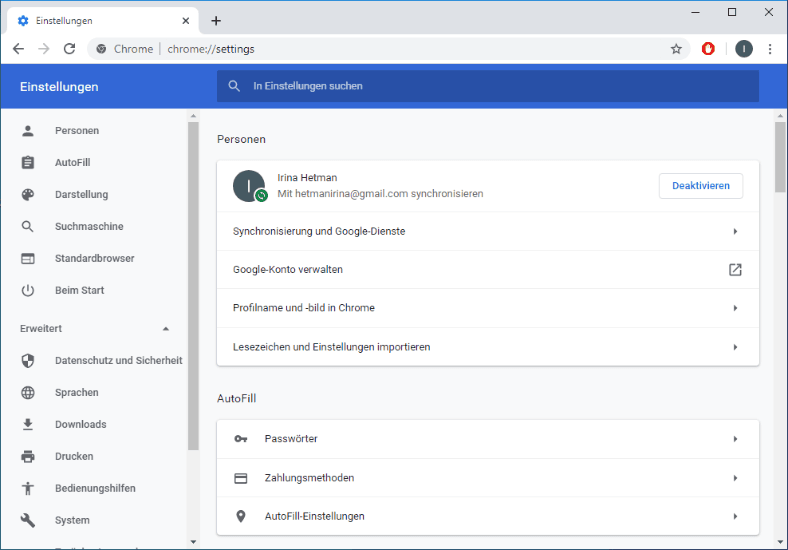Open a new tab with plus button
Image resolution: width=788 pixels, height=550 pixels.
(216, 21)
